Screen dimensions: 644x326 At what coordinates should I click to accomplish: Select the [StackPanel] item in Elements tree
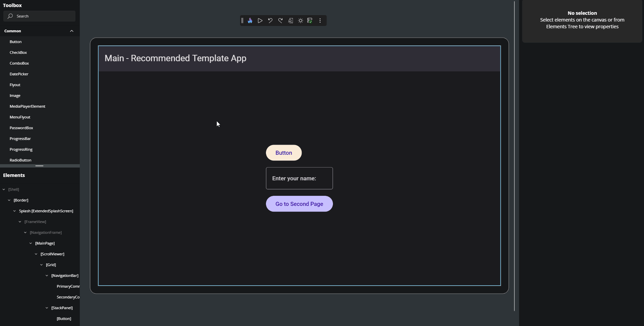click(x=62, y=308)
